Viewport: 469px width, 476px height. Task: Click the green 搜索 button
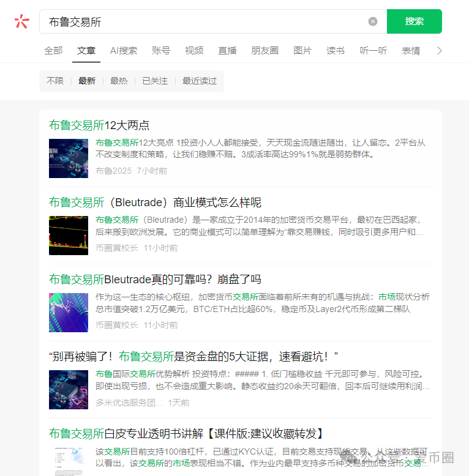tap(415, 21)
